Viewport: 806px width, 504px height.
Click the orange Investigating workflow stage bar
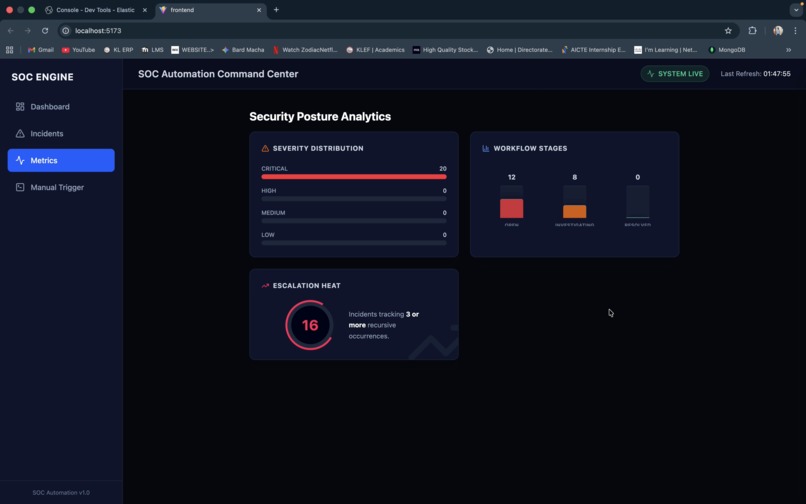574,211
